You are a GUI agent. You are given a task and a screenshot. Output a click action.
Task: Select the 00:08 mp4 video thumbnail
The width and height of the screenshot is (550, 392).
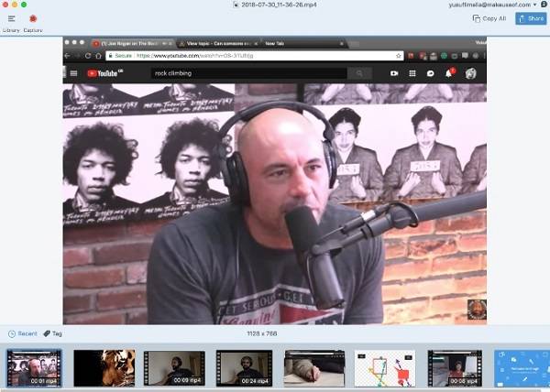click(455, 368)
